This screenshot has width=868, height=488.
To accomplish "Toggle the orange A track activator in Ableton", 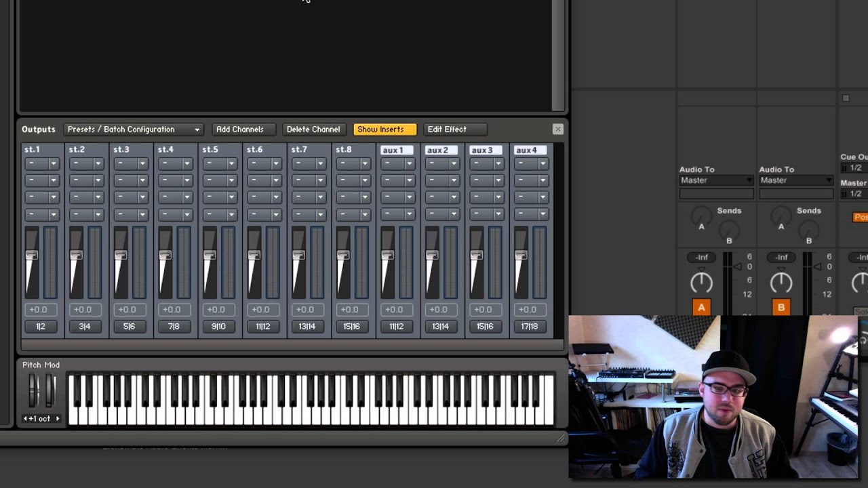I will (701, 308).
